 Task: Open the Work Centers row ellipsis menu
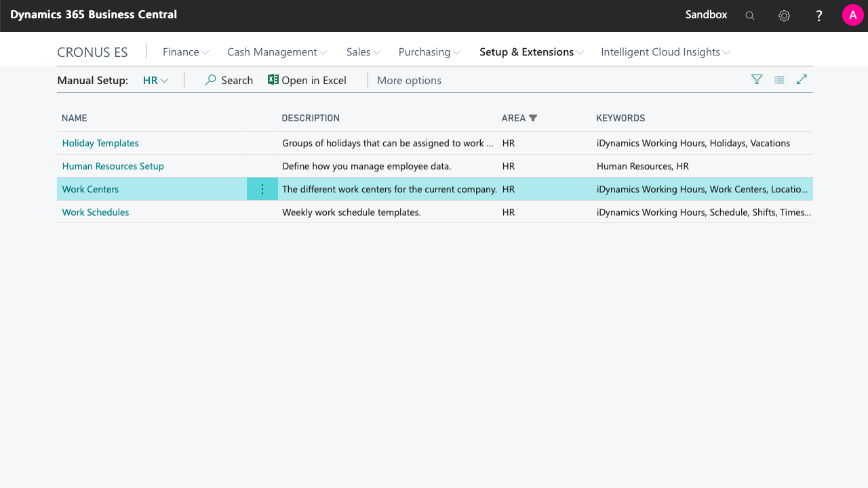[x=262, y=189]
